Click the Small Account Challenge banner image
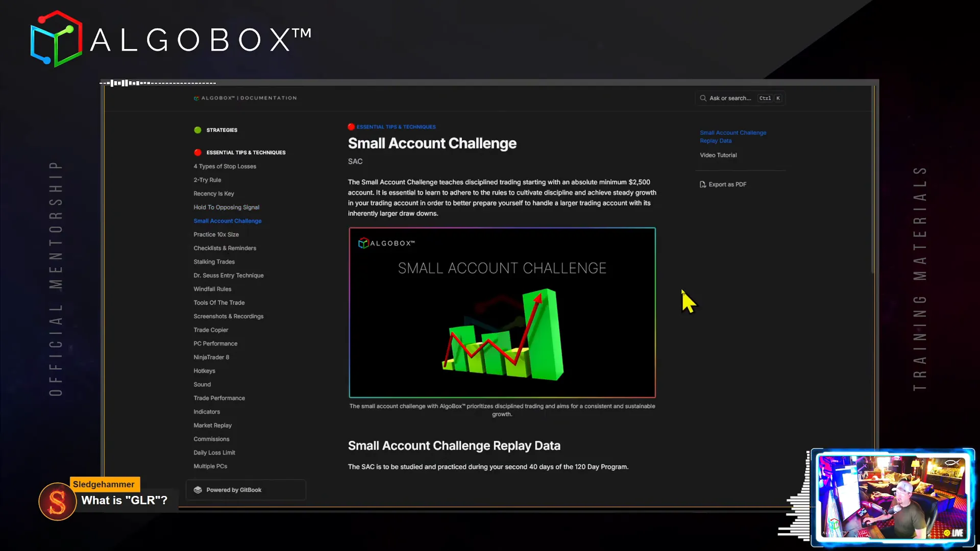 pos(502,313)
